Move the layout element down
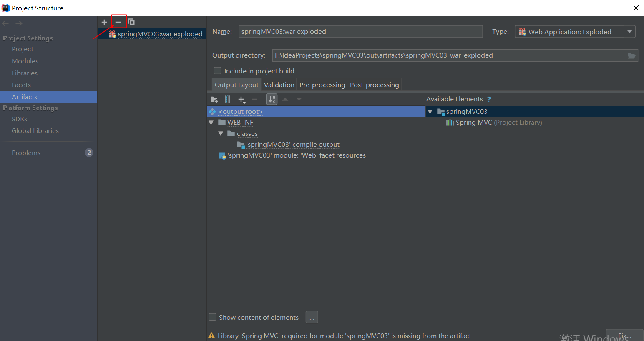The height and width of the screenshot is (341, 644). click(x=299, y=99)
